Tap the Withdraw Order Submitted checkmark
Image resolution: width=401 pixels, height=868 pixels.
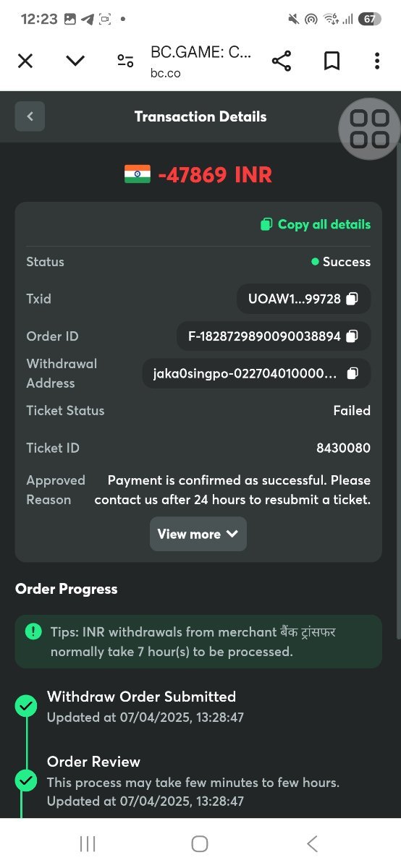pyautogui.click(x=26, y=706)
